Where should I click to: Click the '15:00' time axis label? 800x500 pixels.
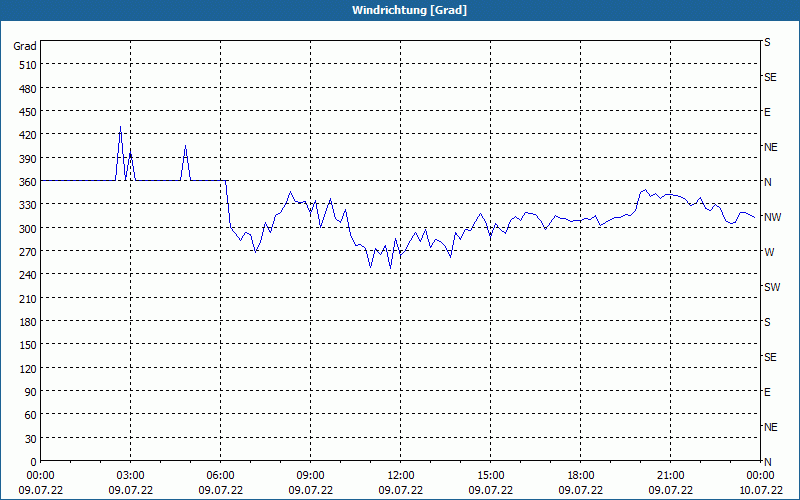coord(490,476)
